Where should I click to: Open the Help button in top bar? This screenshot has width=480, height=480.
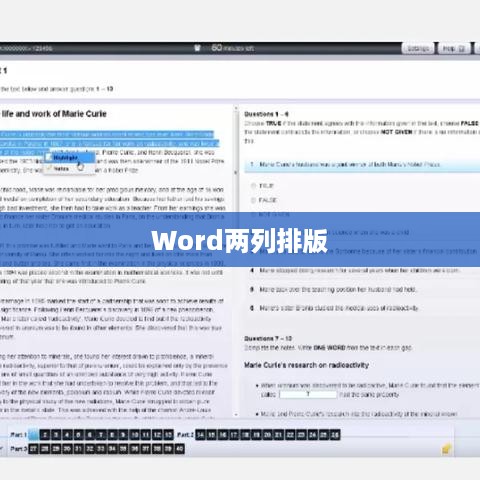(454, 49)
